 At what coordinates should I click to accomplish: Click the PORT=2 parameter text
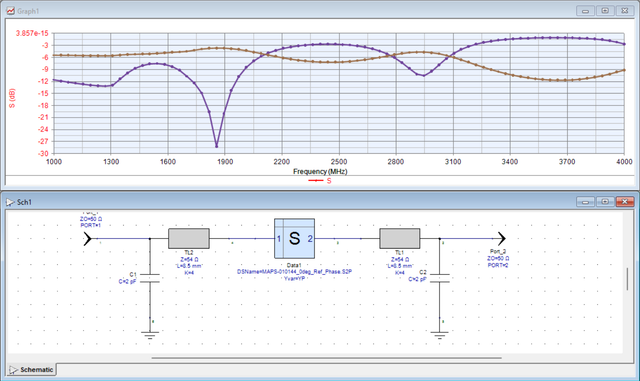[498, 265]
